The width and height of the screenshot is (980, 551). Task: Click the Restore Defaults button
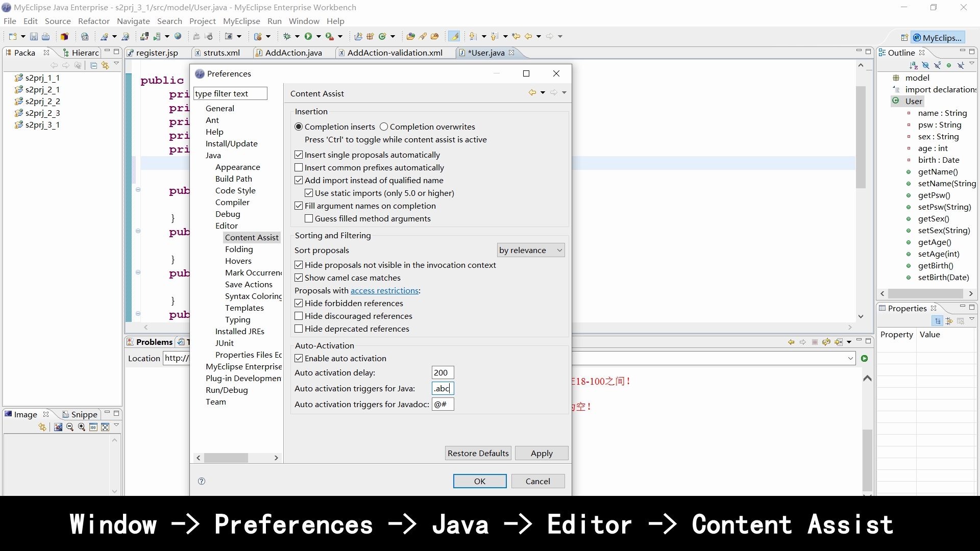coord(479,453)
